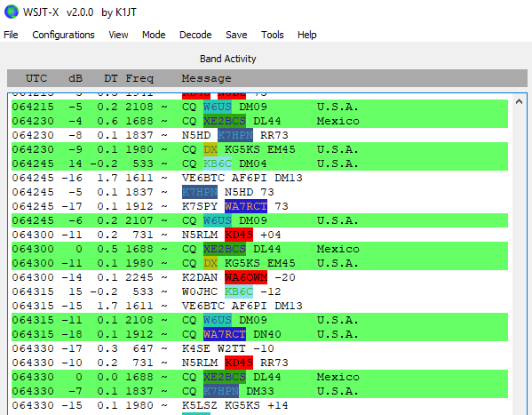
Task: Open the Decode menu
Action: 195,35
